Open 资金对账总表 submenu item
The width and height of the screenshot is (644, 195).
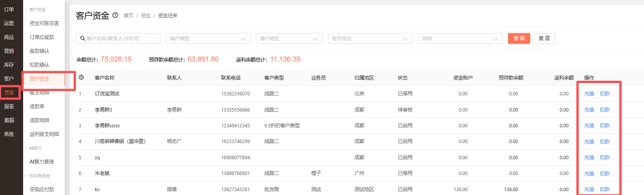[x=44, y=23]
